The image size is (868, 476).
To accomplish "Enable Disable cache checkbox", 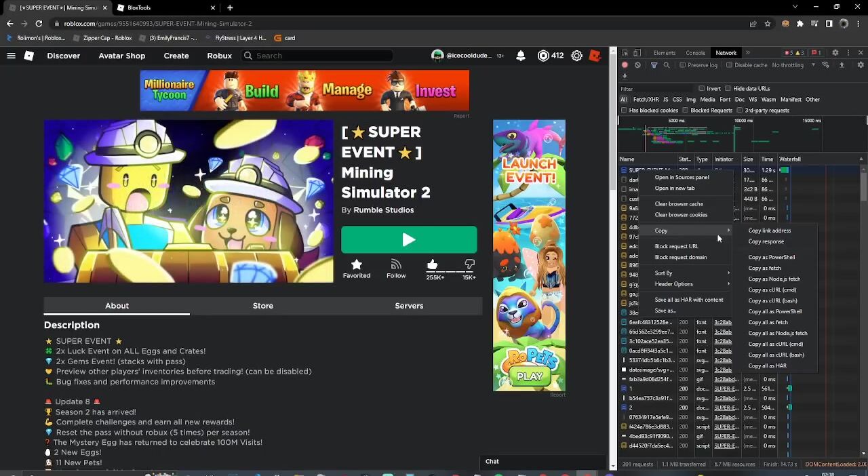I will pyautogui.click(x=730, y=65).
